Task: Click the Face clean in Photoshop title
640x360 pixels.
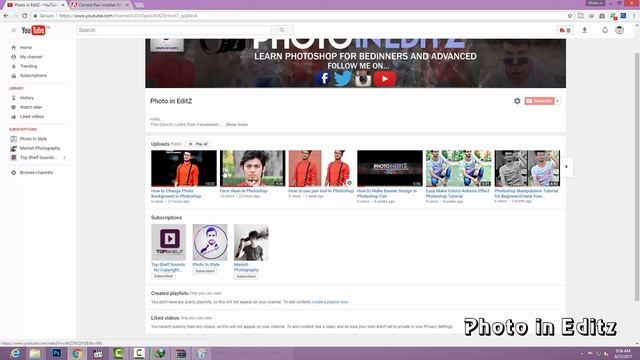Action: [x=244, y=191]
